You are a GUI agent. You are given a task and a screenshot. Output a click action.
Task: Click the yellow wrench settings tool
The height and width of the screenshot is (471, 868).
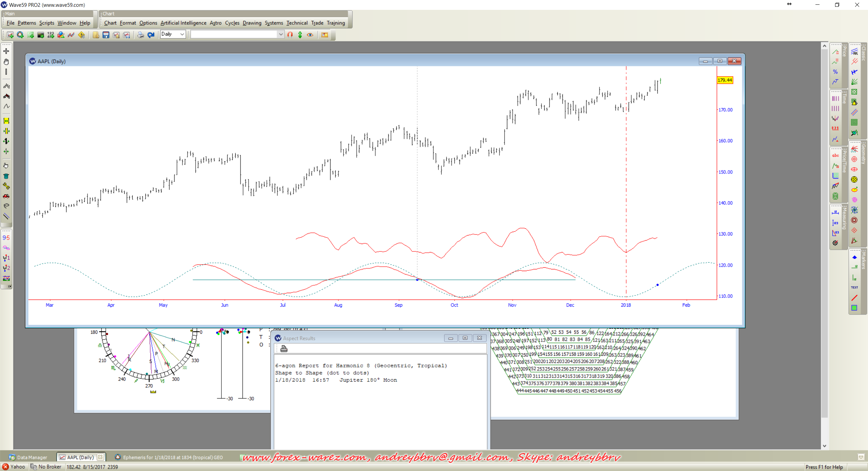coord(6,186)
